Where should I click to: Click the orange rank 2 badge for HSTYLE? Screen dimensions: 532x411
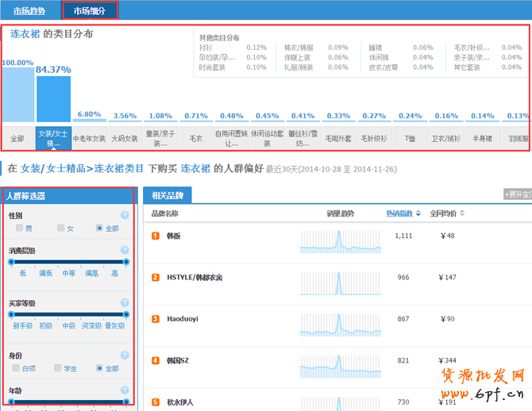click(x=156, y=277)
